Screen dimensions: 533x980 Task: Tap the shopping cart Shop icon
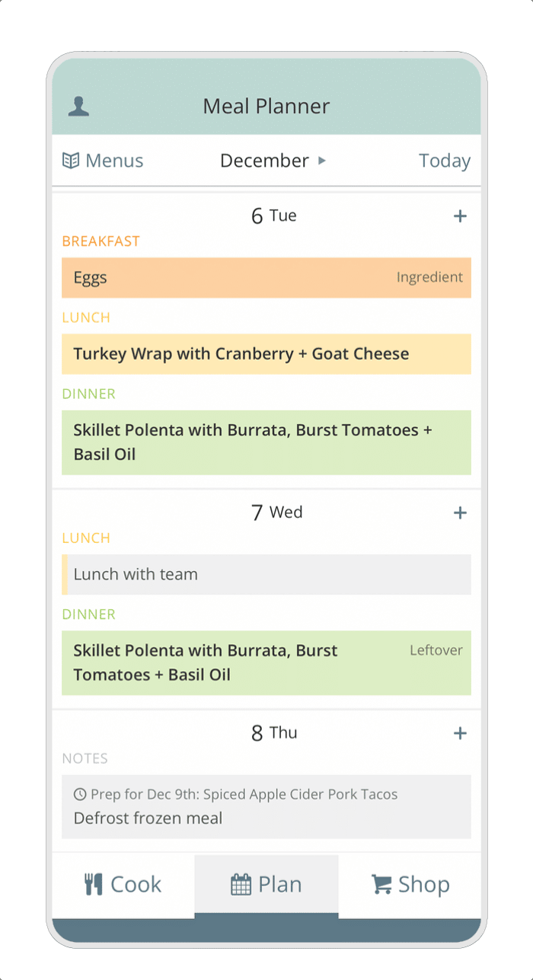point(381,884)
